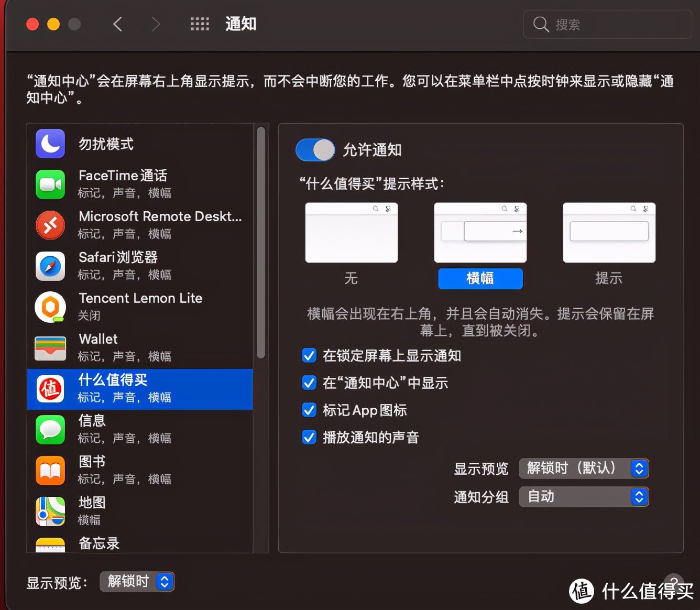Click the red close window button
The height and width of the screenshot is (610, 700).
click(32, 24)
